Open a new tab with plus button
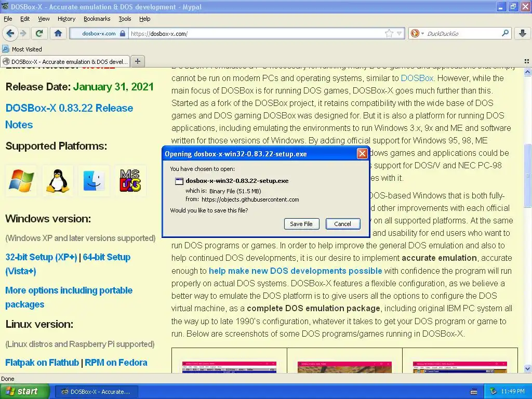The image size is (532, 399). (x=137, y=61)
